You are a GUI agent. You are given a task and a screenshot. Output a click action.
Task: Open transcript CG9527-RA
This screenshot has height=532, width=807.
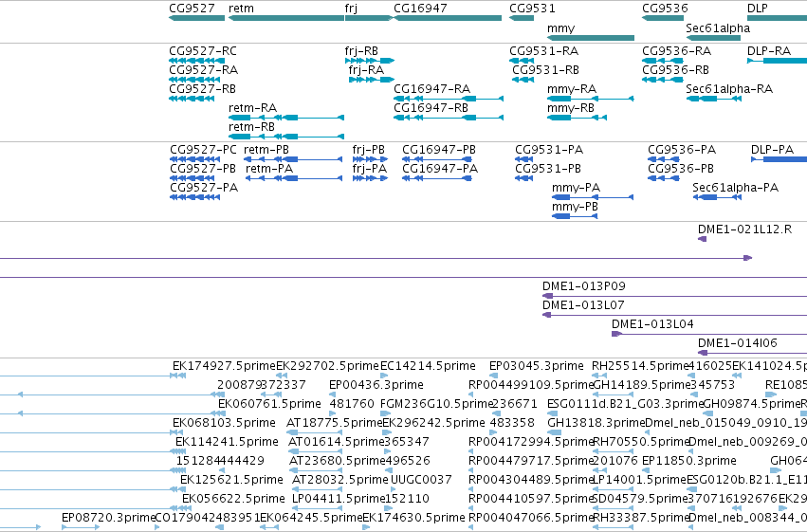tap(203, 70)
